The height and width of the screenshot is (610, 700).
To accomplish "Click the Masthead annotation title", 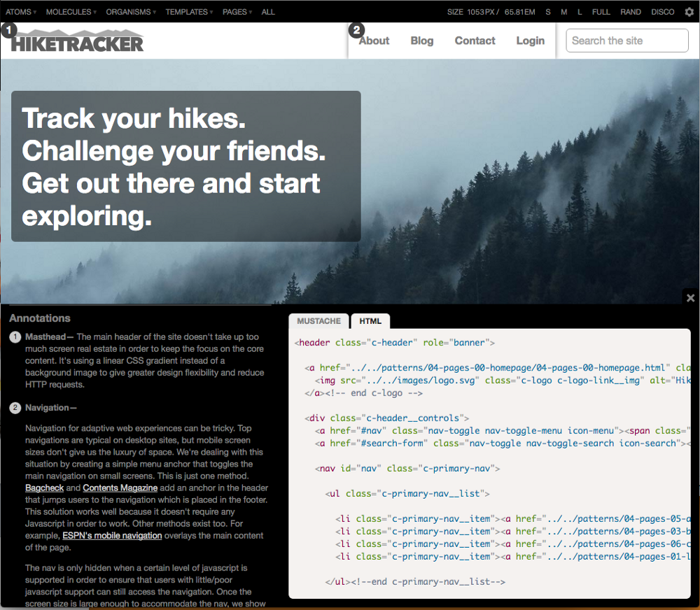I will 45,337.
